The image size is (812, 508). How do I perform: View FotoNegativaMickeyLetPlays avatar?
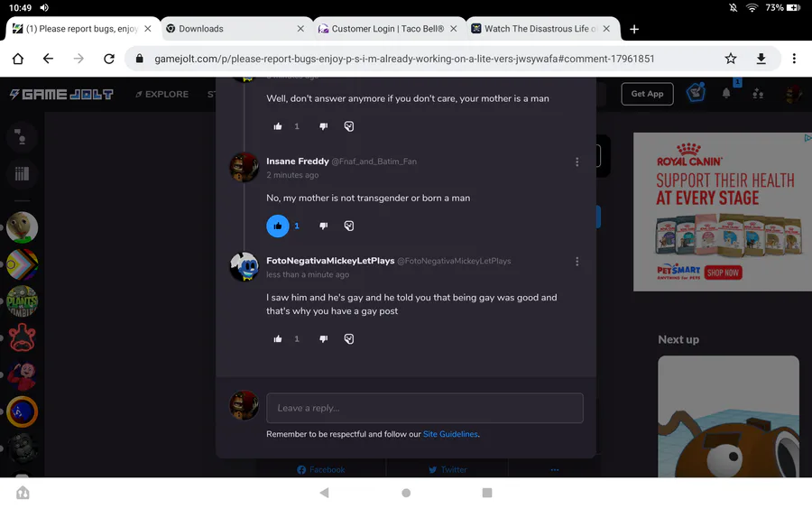tap(244, 267)
